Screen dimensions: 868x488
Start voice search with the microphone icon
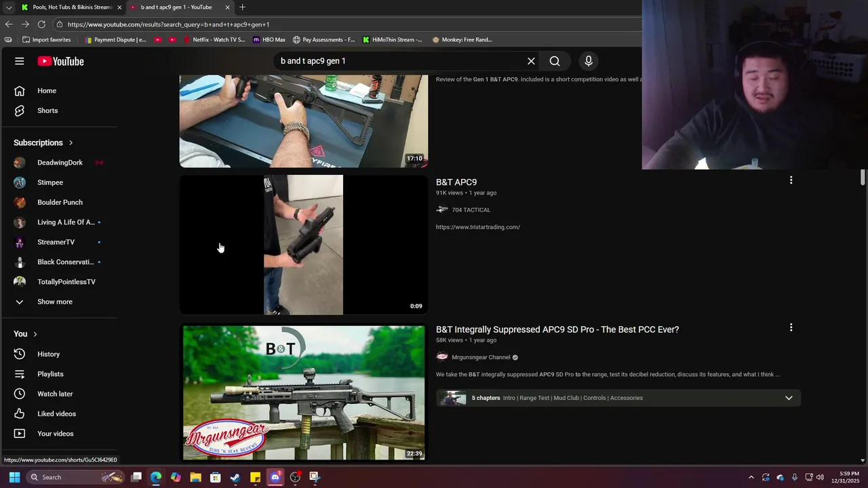tap(589, 61)
